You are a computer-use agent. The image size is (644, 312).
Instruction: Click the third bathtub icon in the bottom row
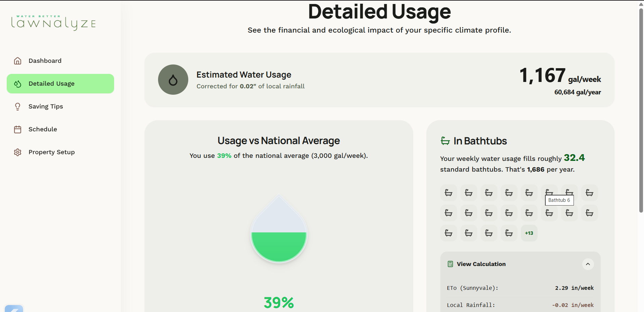[x=489, y=233]
